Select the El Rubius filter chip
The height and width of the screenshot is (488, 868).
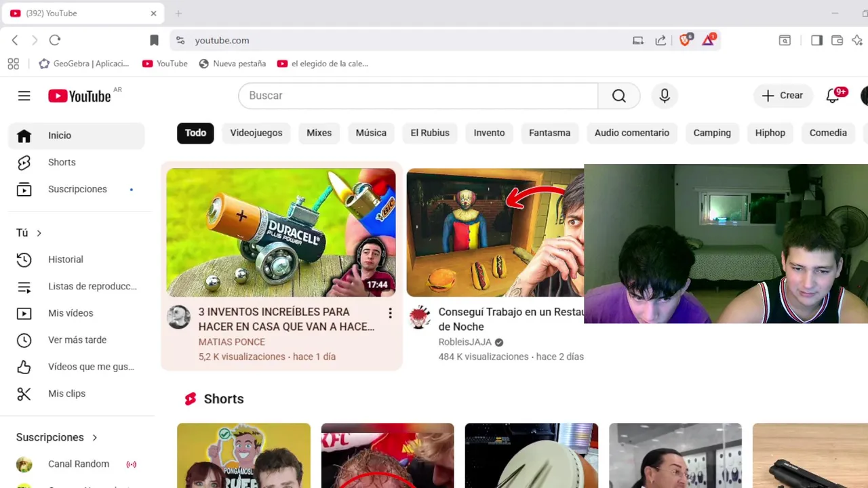[430, 133]
